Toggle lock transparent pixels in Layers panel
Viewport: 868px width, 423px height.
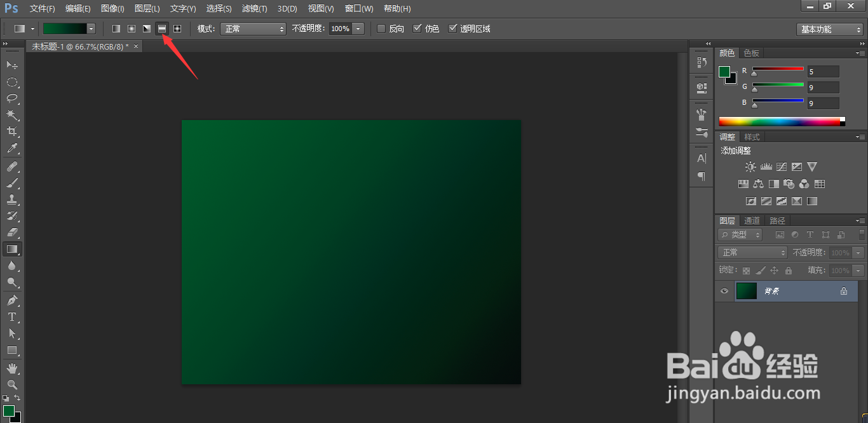pos(747,271)
